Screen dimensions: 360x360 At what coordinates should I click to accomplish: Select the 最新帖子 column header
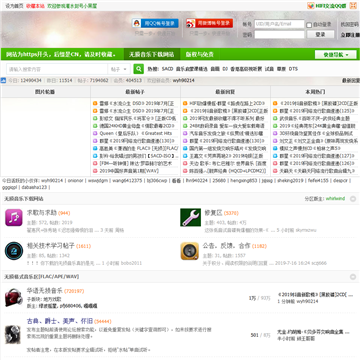coord(135,92)
